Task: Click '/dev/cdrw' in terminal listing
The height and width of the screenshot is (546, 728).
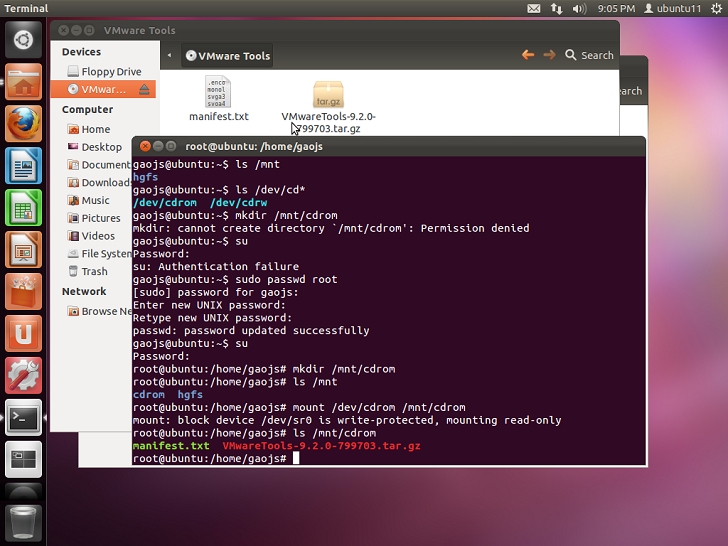Action: 239,203
